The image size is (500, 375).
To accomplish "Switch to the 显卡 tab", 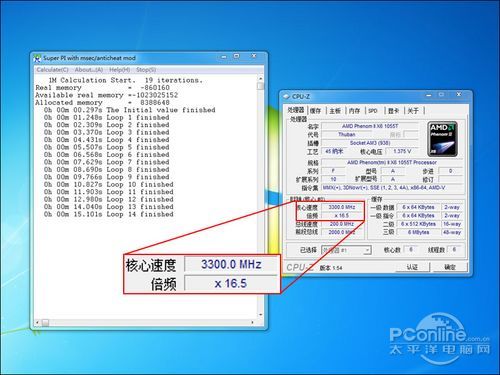I will tap(394, 111).
